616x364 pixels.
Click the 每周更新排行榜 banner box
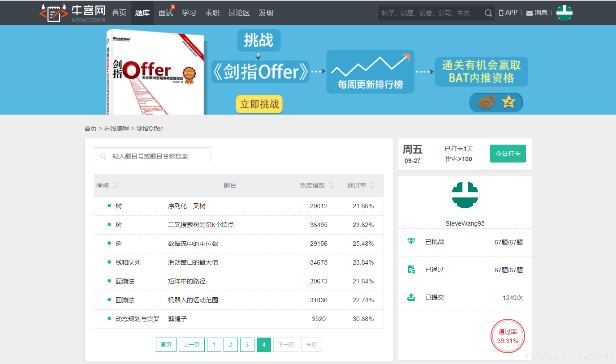[370, 72]
